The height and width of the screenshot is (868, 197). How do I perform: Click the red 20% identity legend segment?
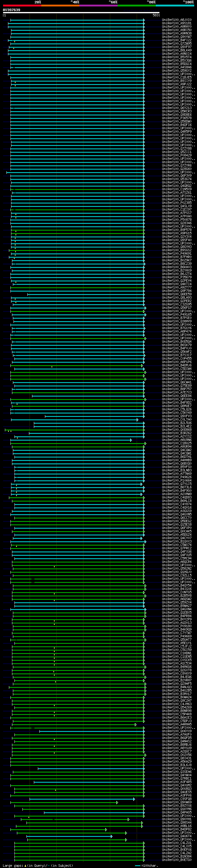[22, 6]
